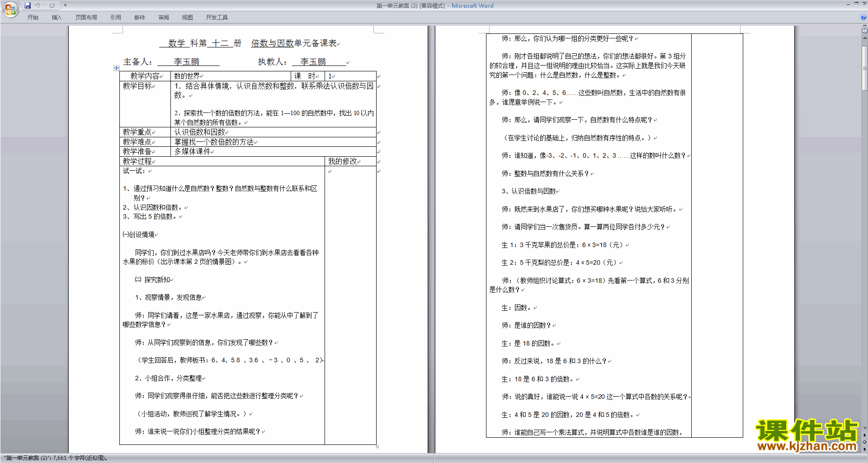Click the table move handle
868x463 pixels.
(116, 68)
